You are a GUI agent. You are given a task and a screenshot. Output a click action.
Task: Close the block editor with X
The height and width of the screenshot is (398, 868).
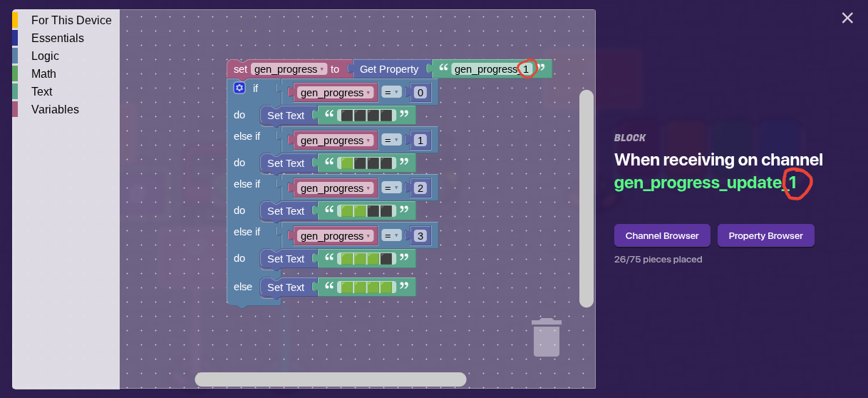tap(847, 18)
